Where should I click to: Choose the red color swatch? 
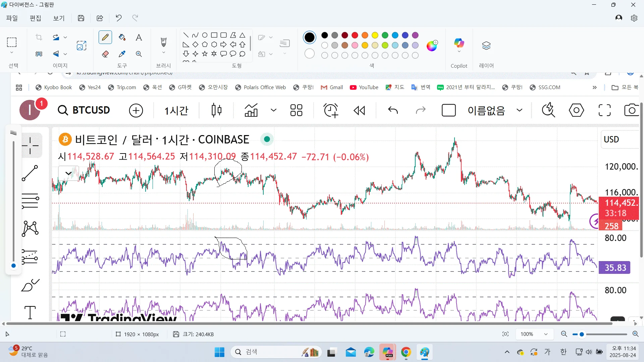(355, 35)
